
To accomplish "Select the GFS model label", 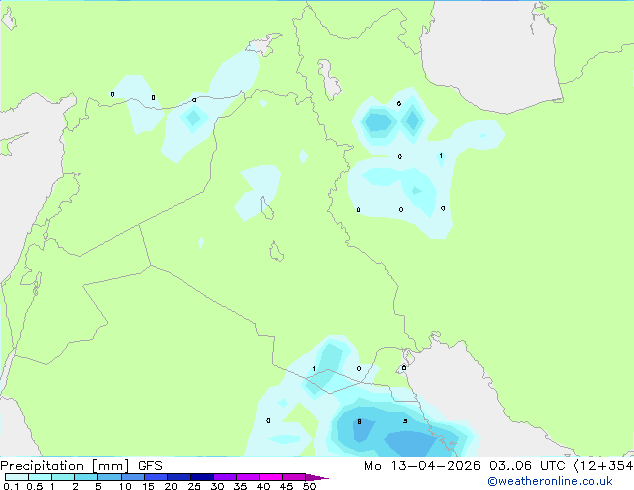I will 150,466.
